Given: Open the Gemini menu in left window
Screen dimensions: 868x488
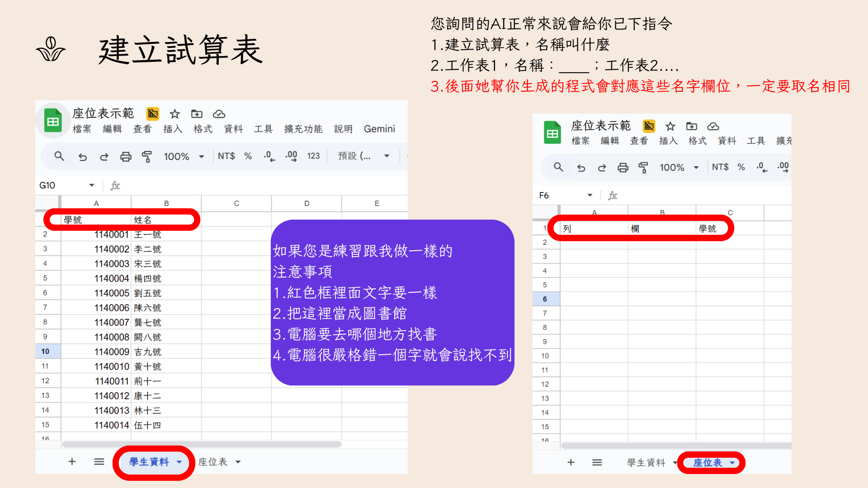Looking at the screenshot, I should click(x=379, y=129).
